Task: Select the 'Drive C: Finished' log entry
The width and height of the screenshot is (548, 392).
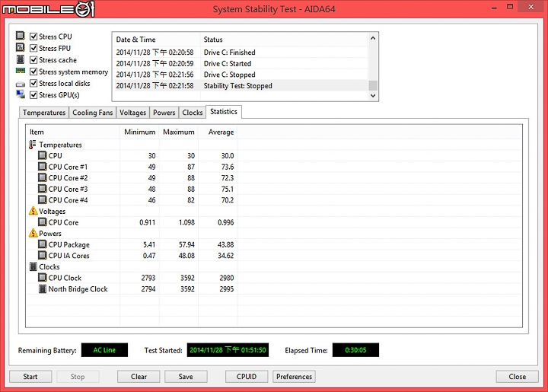Action: (241, 53)
